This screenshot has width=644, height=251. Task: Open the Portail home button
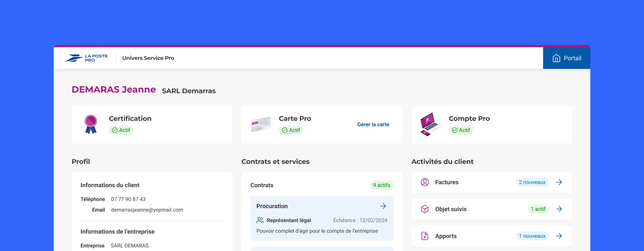567,58
